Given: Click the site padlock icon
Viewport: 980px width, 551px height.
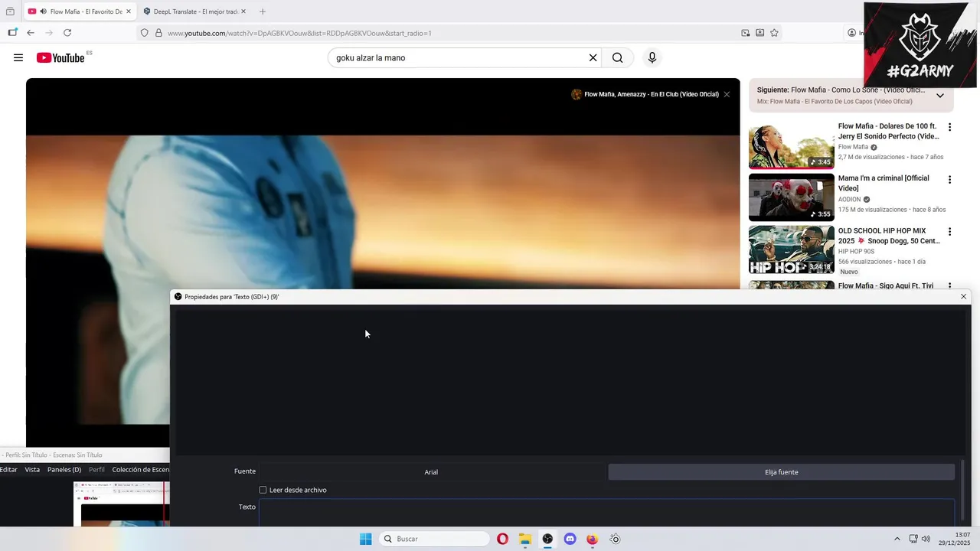Looking at the screenshot, I should [x=158, y=33].
